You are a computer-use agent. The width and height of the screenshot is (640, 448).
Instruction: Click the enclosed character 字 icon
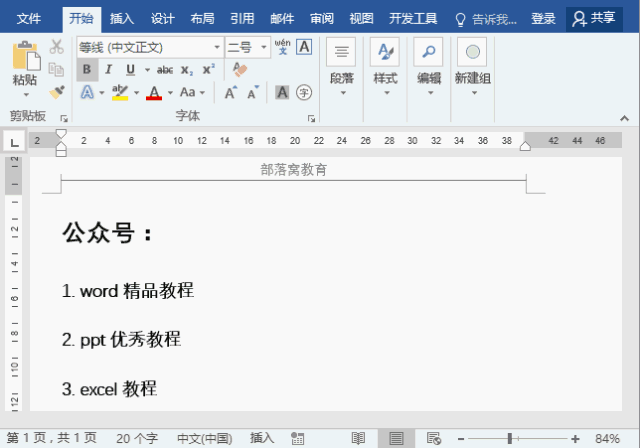(304, 92)
